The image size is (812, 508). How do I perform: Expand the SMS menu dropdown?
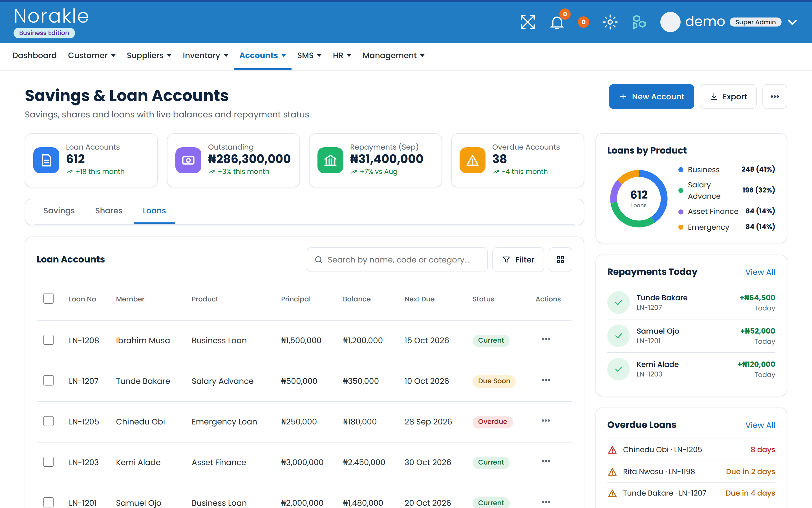(309, 55)
